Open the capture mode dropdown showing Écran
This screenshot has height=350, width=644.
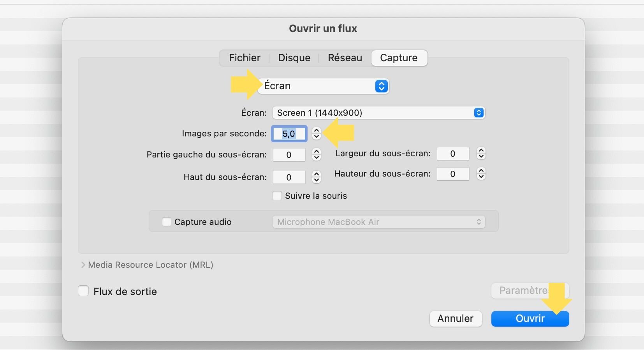point(323,86)
